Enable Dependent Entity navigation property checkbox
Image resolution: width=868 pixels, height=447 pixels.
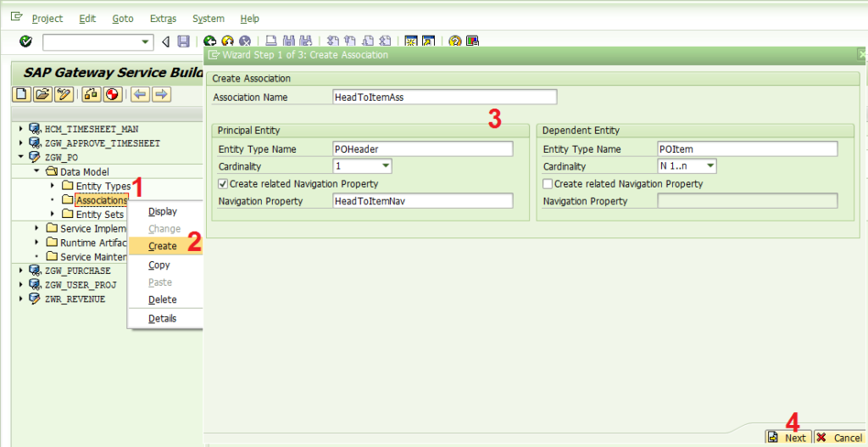548,183
